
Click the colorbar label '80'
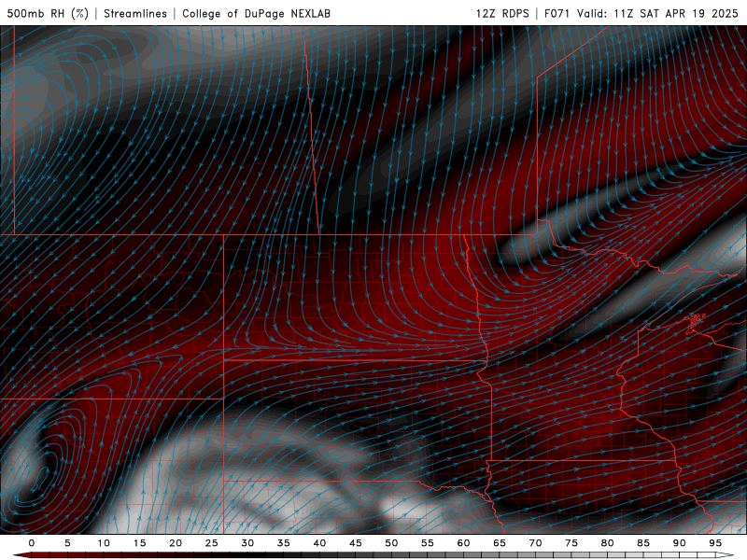[608, 543]
